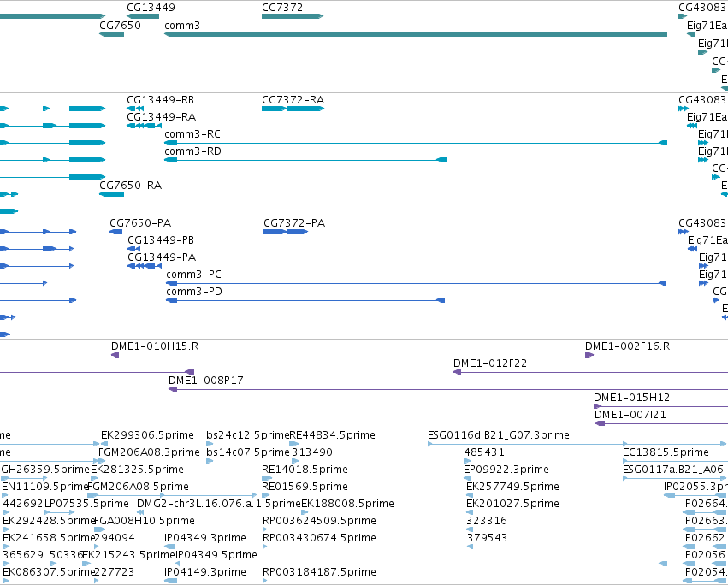The height and width of the screenshot is (585, 728).
Task: Open EST EK299306.5prime
Action: click(x=147, y=435)
